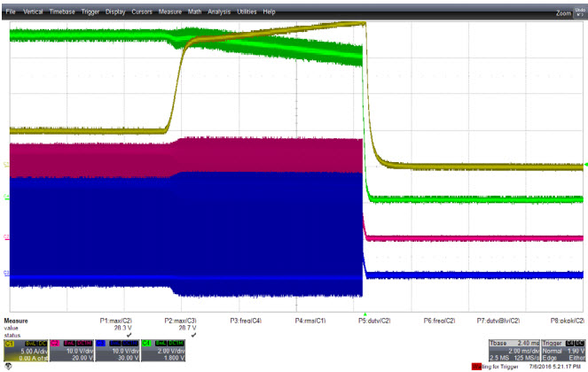Select the P1:max(C2) measurement

point(116,321)
